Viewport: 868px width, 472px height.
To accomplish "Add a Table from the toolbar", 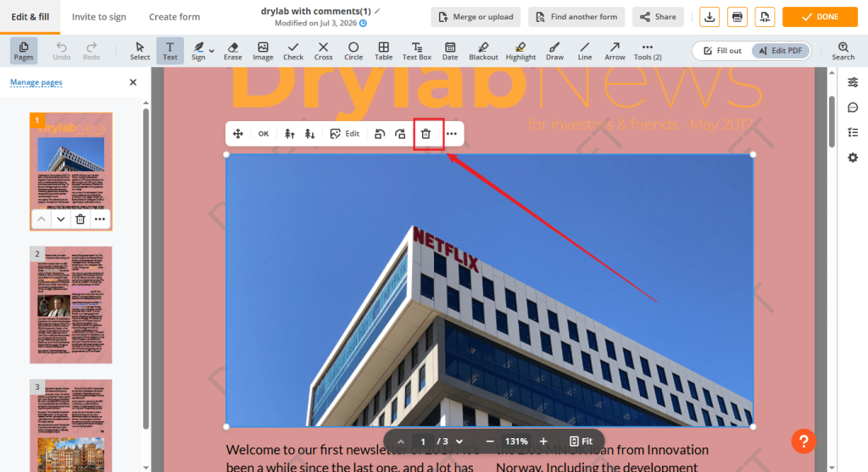I will [383, 50].
